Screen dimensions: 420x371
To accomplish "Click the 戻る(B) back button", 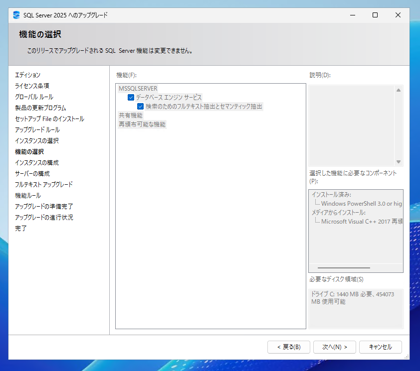I will 289,347.
